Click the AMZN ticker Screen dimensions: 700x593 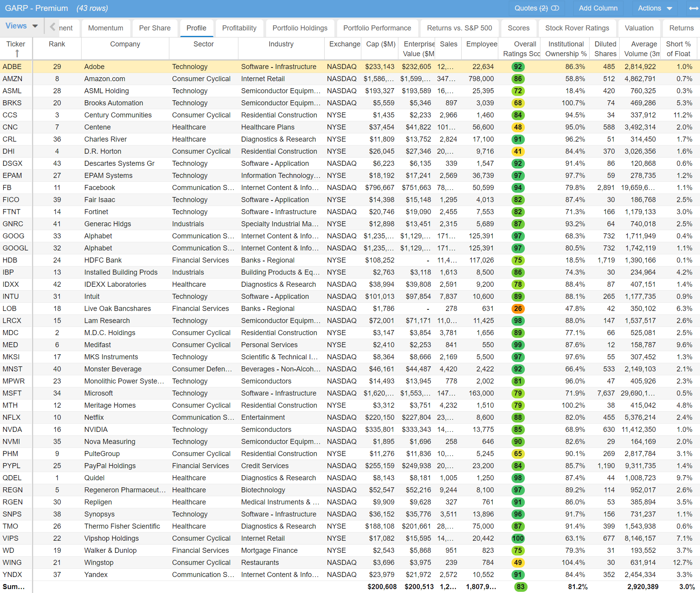click(x=12, y=79)
